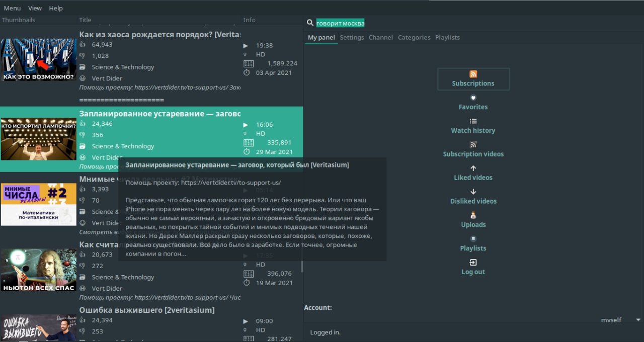Click the heart Favorites icon
644x342 pixels.
473,98
